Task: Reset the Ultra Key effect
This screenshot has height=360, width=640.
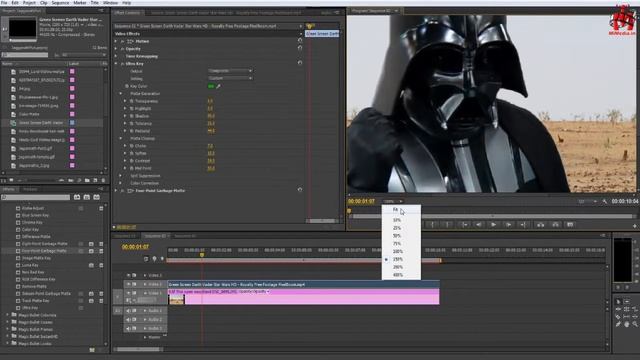Action: (x=300, y=63)
